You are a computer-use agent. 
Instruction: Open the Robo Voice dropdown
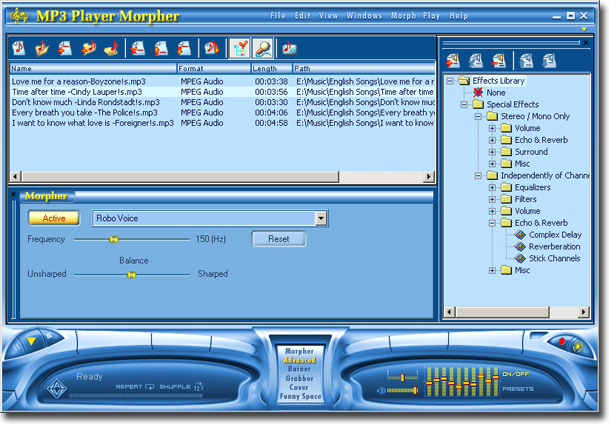coord(321,218)
